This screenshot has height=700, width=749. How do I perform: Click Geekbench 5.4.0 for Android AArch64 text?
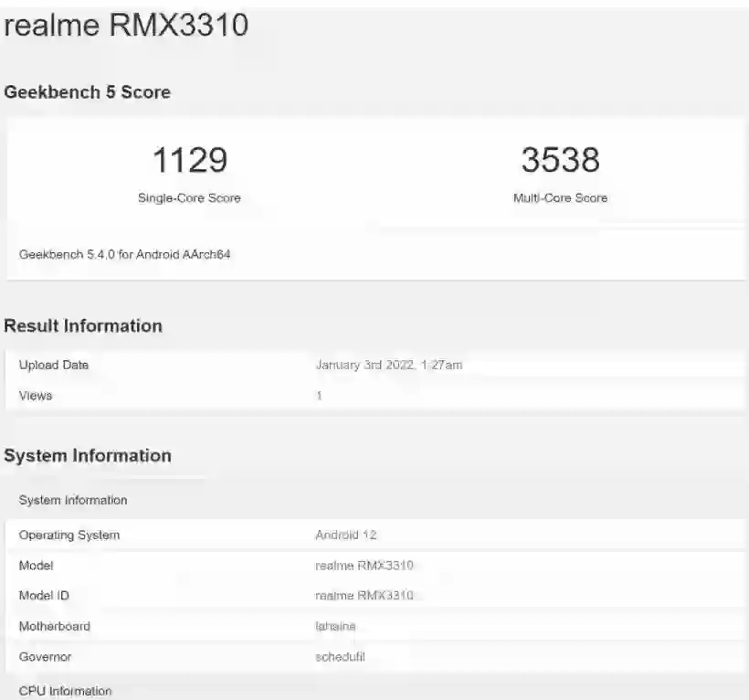(124, 254)
